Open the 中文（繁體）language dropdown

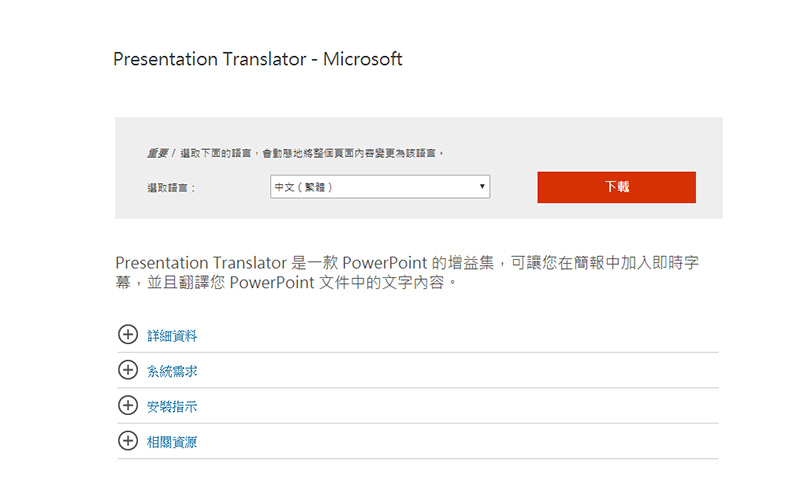tap(380, 187)
